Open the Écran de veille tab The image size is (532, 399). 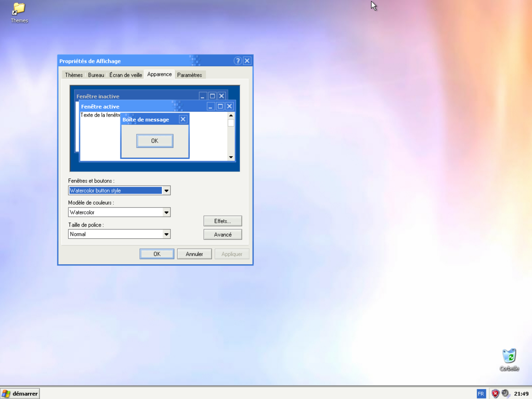[x=126, y=75]
